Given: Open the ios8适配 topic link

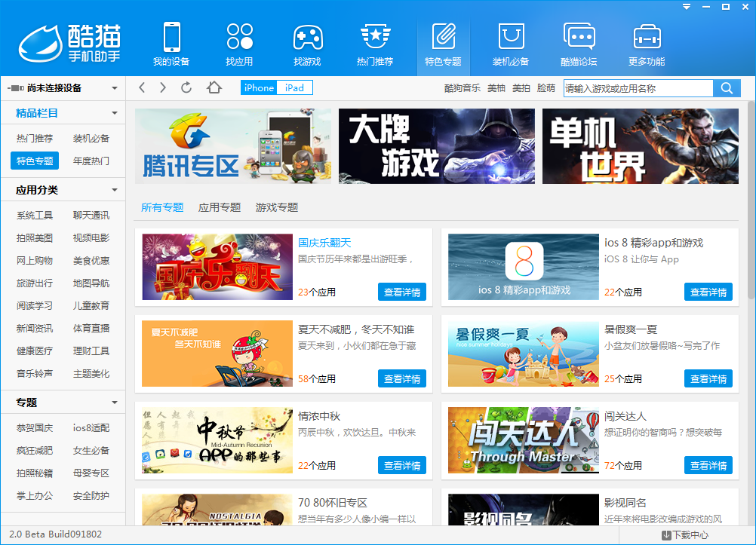Looking at the screenshot, I should pos(91,428).
